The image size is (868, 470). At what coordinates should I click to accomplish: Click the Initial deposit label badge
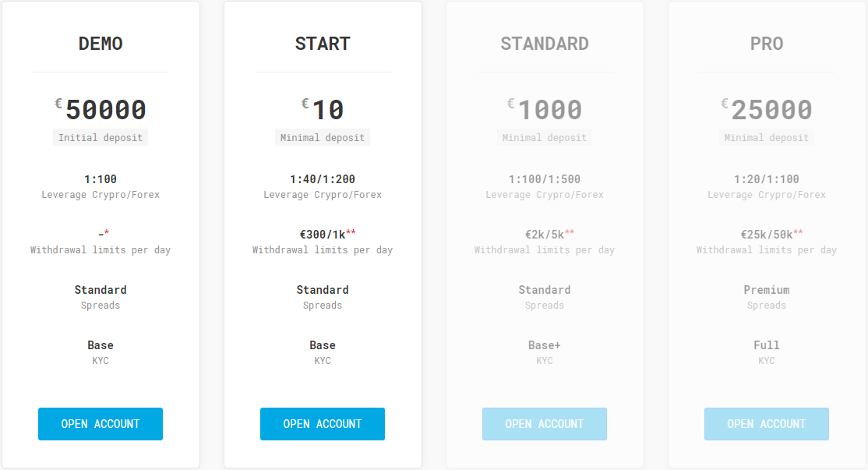coord(101,138)
